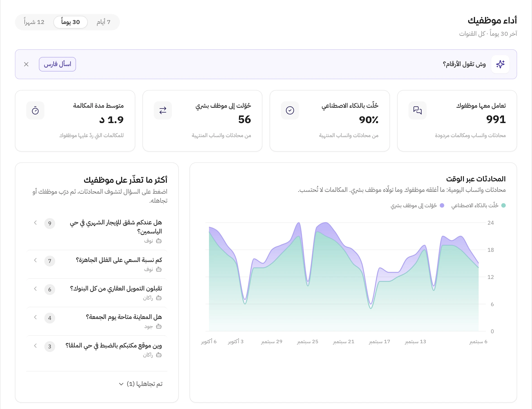Expand chevron on the row with count 7

[x=35, y=260]
